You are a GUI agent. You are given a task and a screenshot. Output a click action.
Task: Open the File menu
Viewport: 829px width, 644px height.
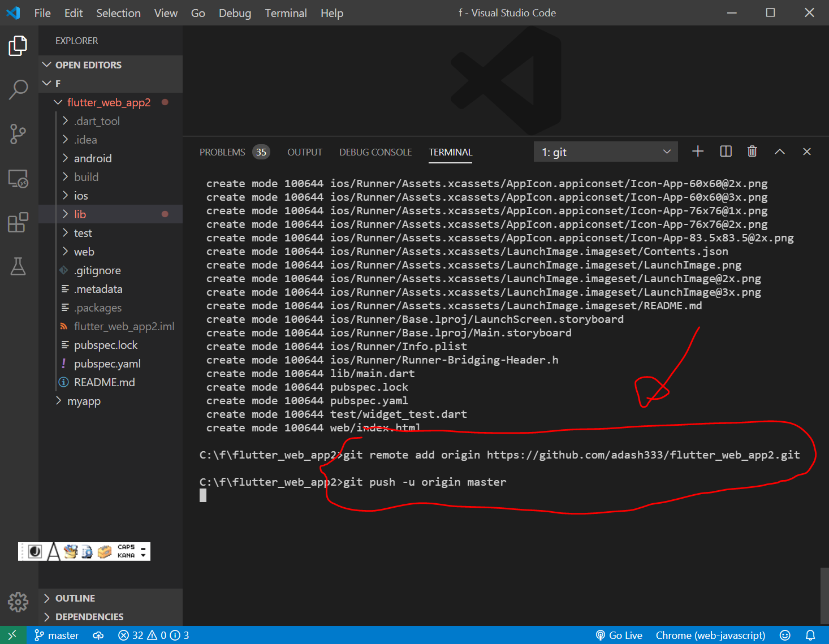click(42, 12)
